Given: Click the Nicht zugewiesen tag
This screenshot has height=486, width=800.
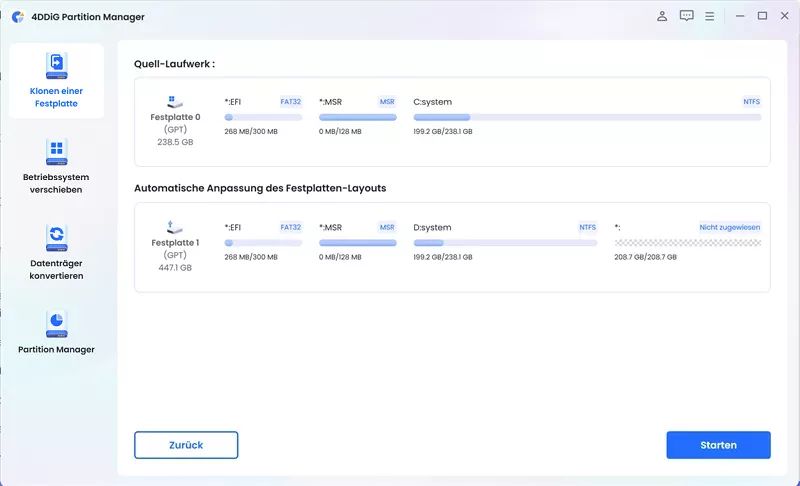Looking at the screenshot, I should [x=730, y=227].
